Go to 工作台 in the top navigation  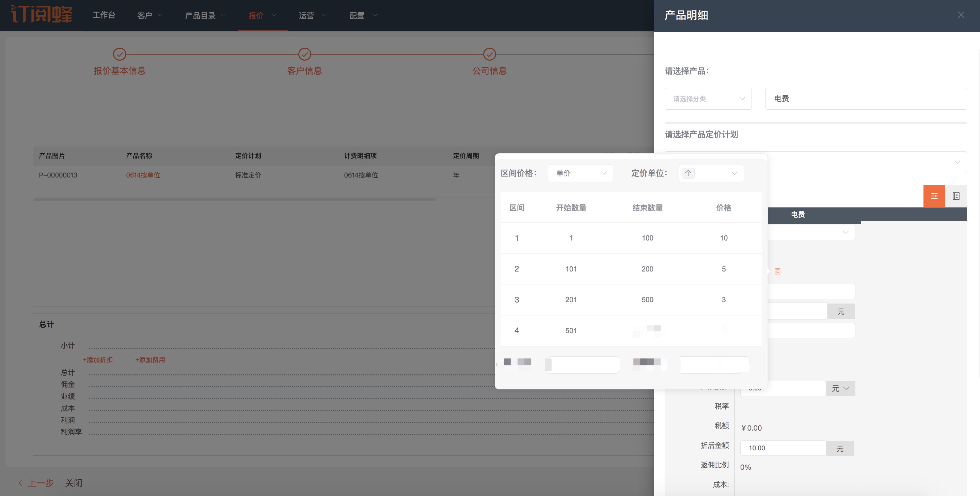[x=104, y=15]
